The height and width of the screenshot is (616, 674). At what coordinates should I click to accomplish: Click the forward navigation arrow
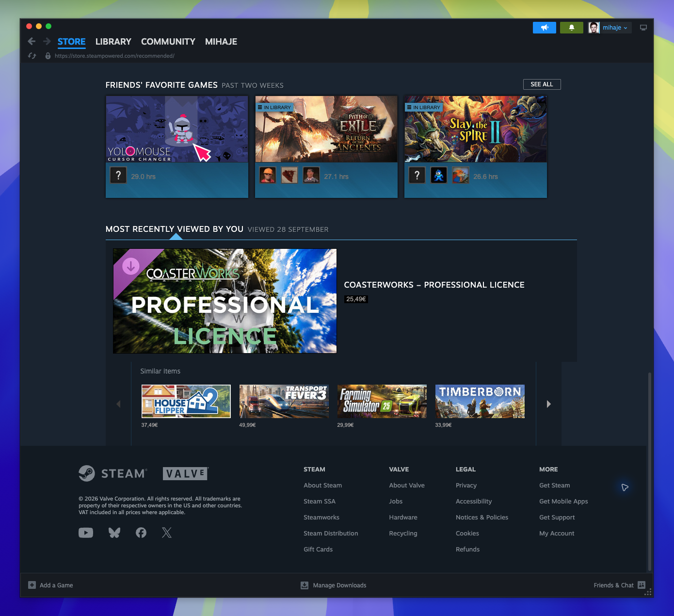pos(47,41)
